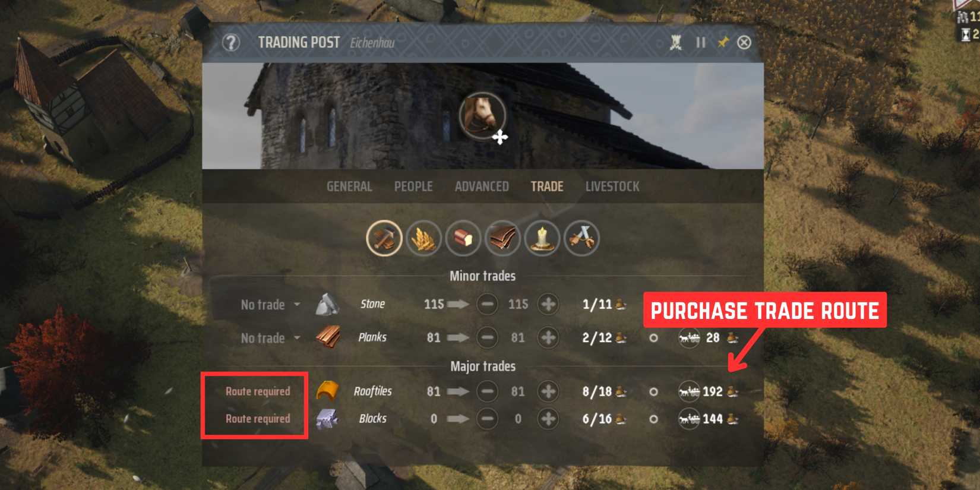Click the horse portrait add icon
Viewport: 980px width, 490px height.
(482, 116)
